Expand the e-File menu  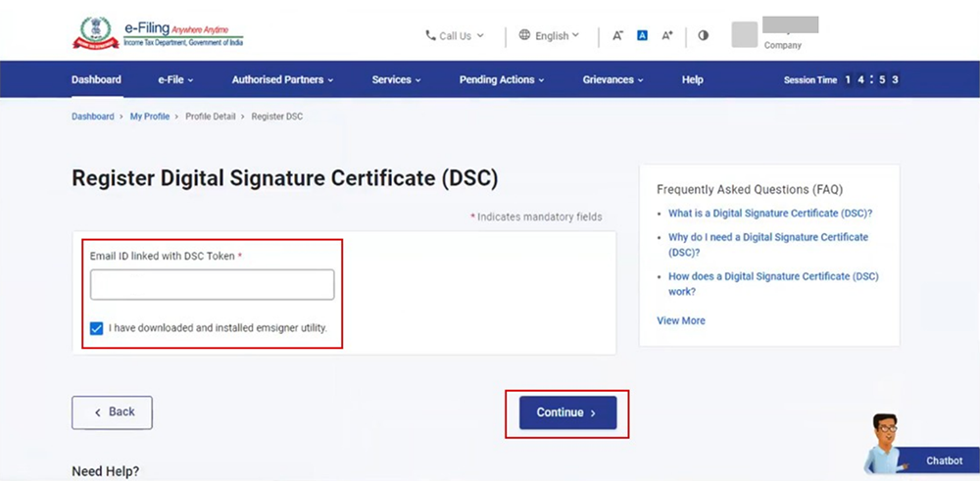tap(175, 79)
